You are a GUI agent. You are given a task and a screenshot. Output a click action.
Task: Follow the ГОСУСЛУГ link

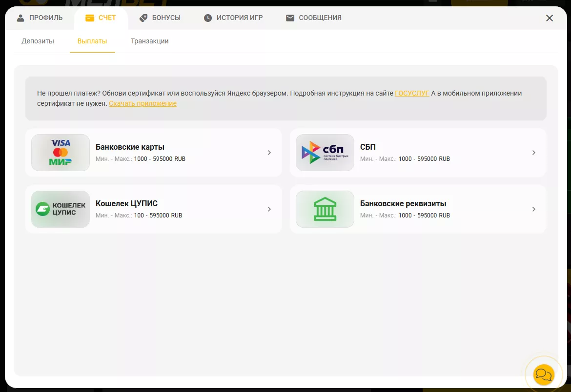tap(411, 93)
